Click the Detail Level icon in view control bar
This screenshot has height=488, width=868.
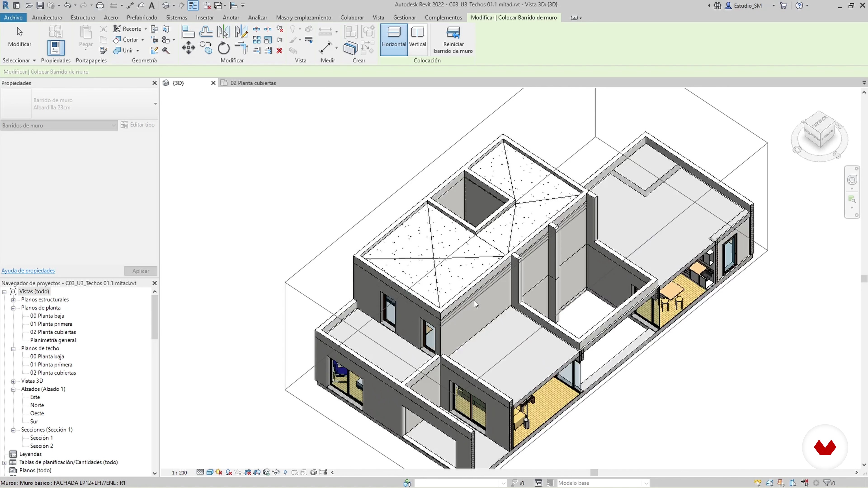pyautogui.click(x=200, y=472)
